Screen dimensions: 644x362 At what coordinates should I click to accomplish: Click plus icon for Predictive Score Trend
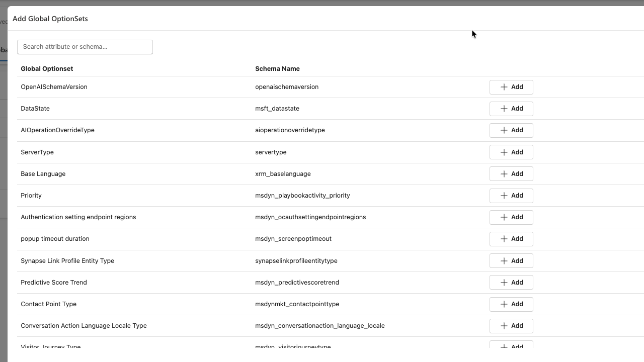tap(504, 283)
